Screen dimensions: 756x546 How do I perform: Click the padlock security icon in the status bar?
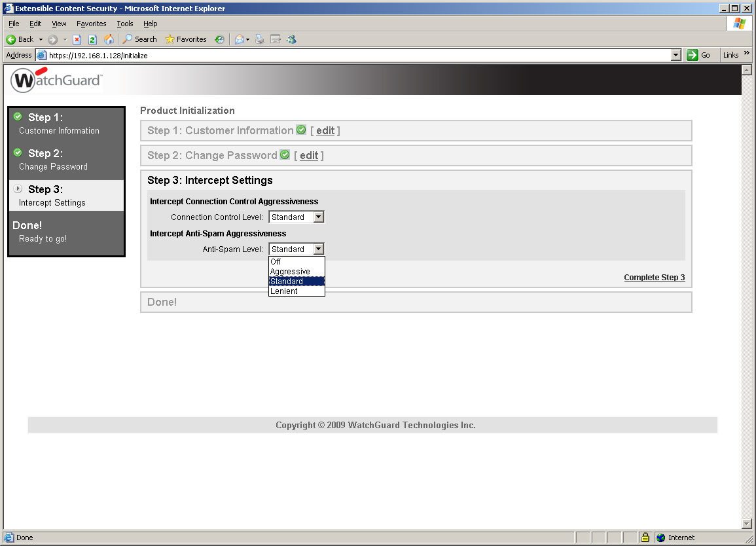click(x=645, y=537)
